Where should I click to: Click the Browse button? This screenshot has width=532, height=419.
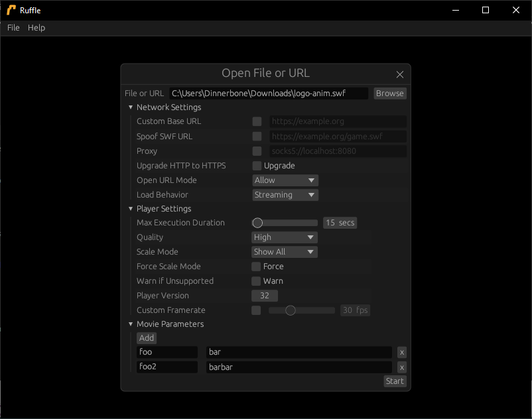389,93
